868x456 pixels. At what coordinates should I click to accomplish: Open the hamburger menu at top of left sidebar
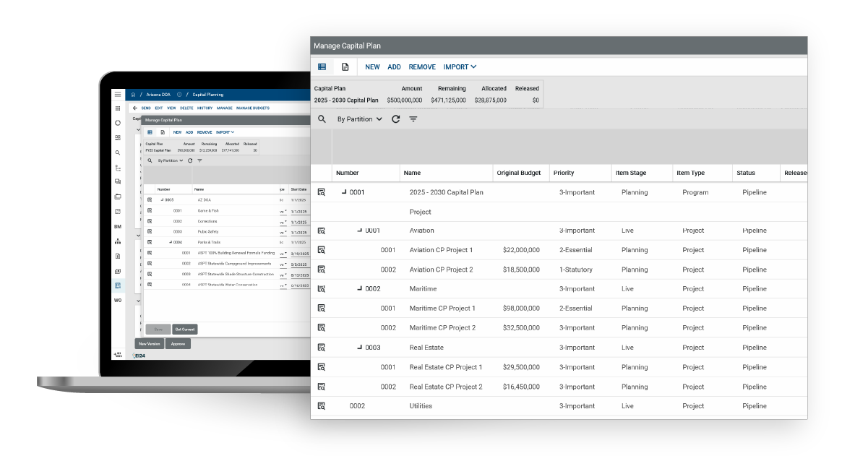point(118,94)
